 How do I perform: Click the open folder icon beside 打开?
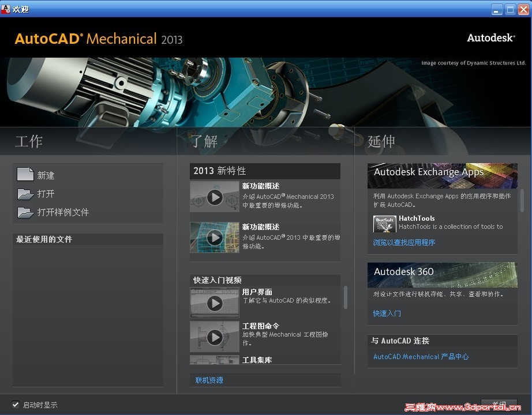click(25, 194)
